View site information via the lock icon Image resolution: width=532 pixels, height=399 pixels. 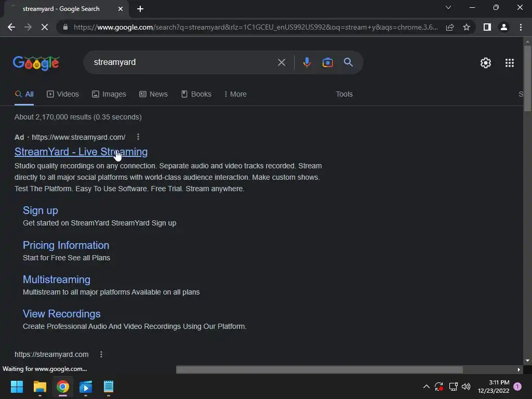65,27
